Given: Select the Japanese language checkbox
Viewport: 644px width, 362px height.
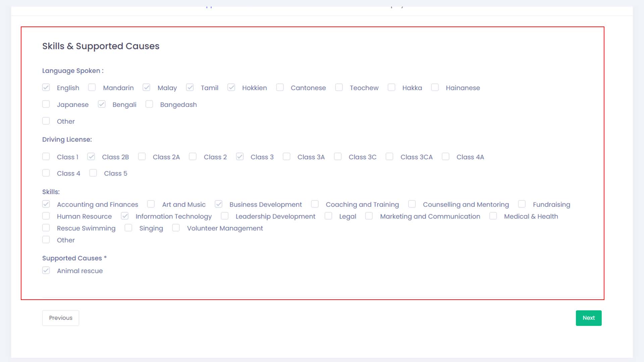Looking at the screenshot, I should [46, 104].
